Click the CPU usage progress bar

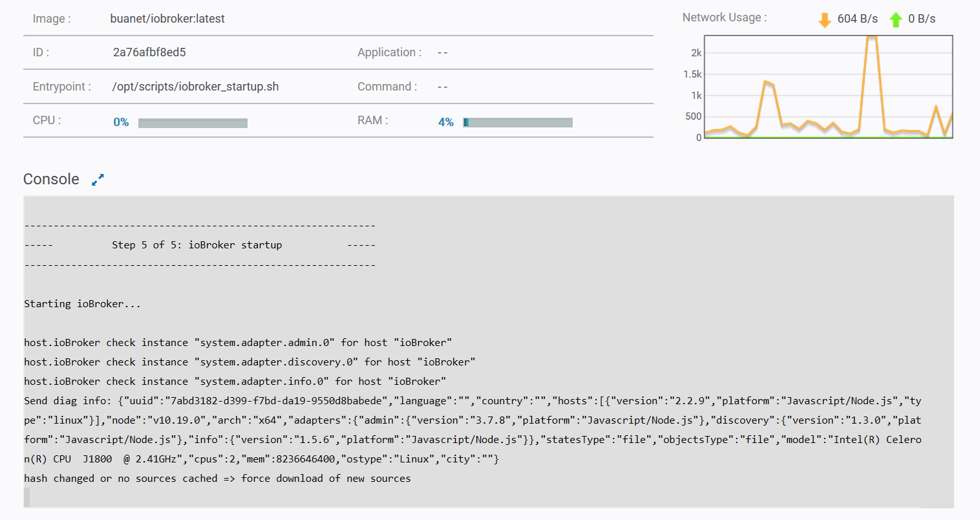coord(193,123)
